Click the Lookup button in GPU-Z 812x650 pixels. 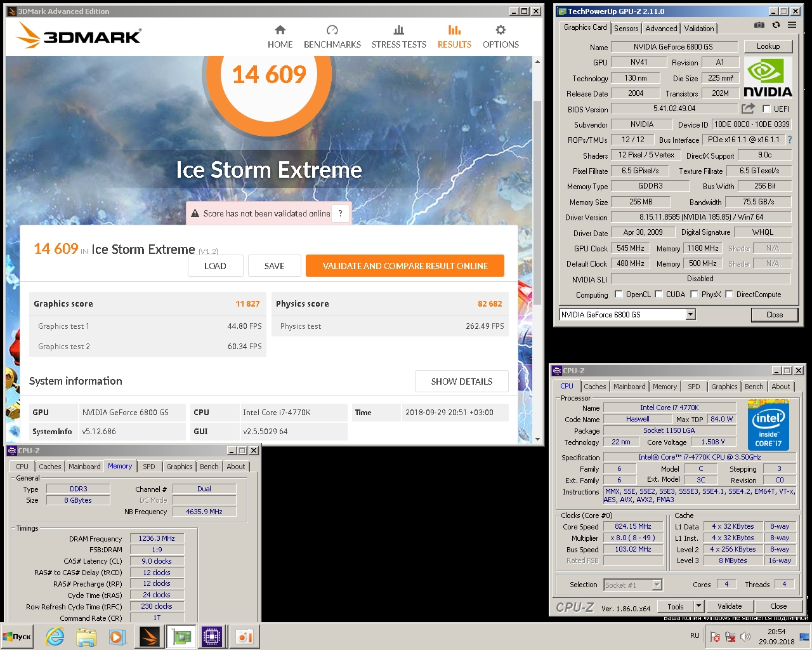(x=768, y=46)
